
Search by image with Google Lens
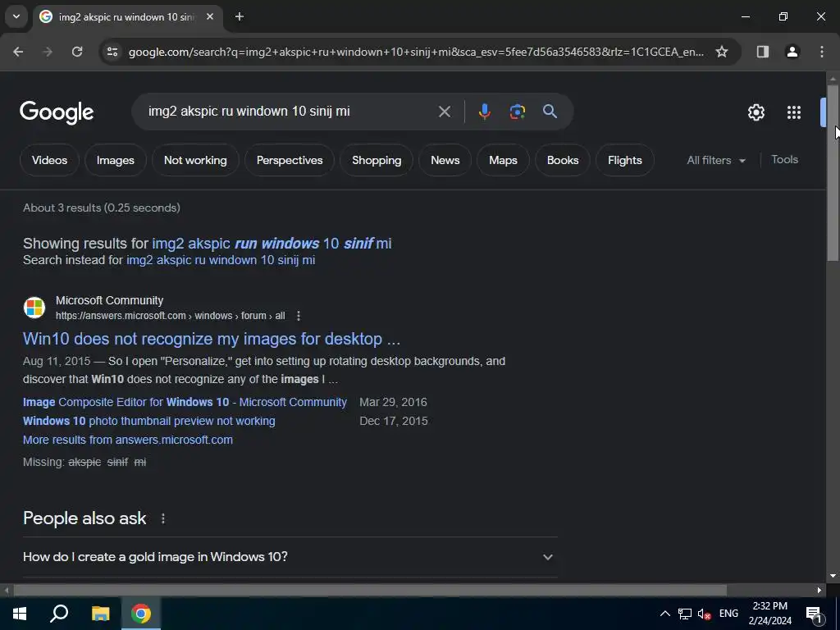(x=517, y=112)
